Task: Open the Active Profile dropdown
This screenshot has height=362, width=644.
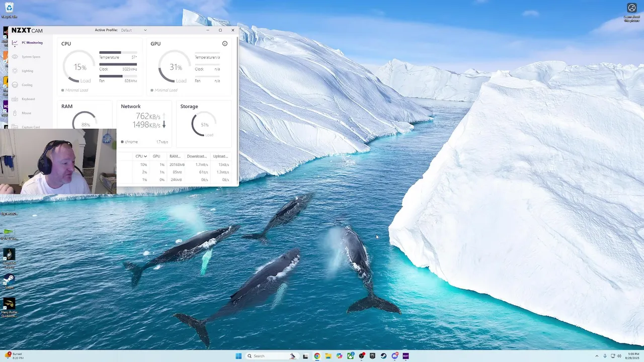Action: (x=134, y=30)
